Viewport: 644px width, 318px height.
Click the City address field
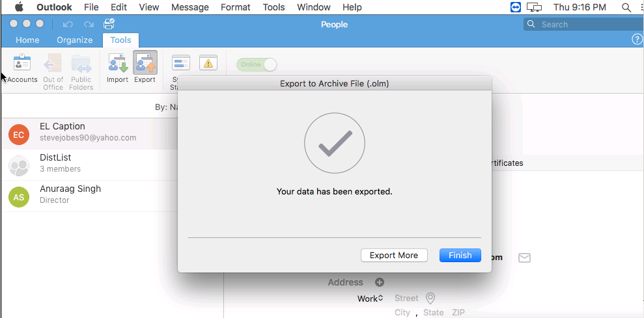tap(402, 312)
